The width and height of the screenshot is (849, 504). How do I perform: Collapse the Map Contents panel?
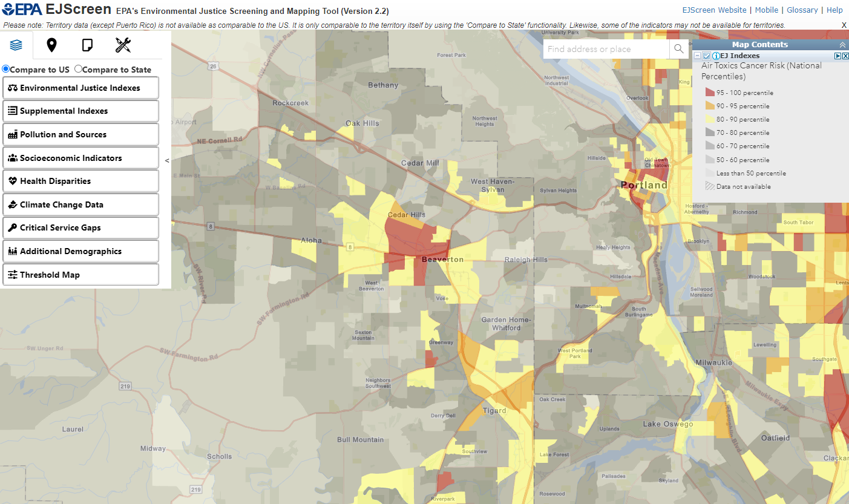(842, 45)
